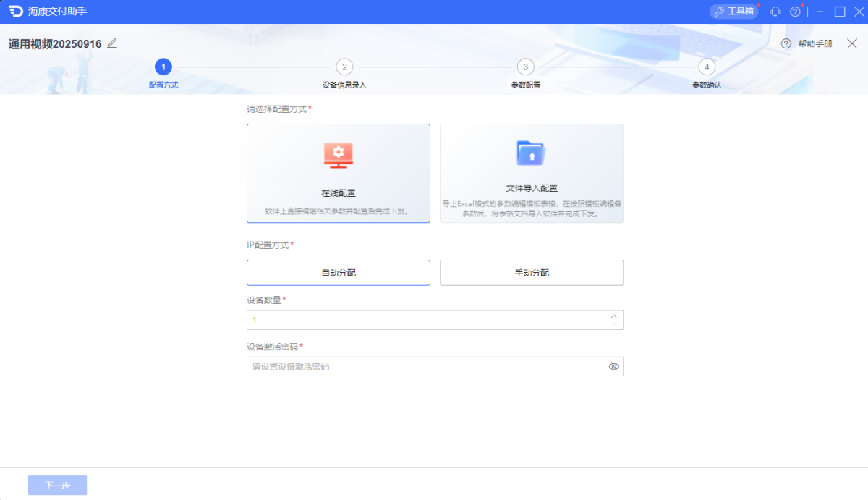868x500 pixels.
Task: Select the 文件导入配置 configuration card
Action: pyautogui.click(x=531, y=173)
